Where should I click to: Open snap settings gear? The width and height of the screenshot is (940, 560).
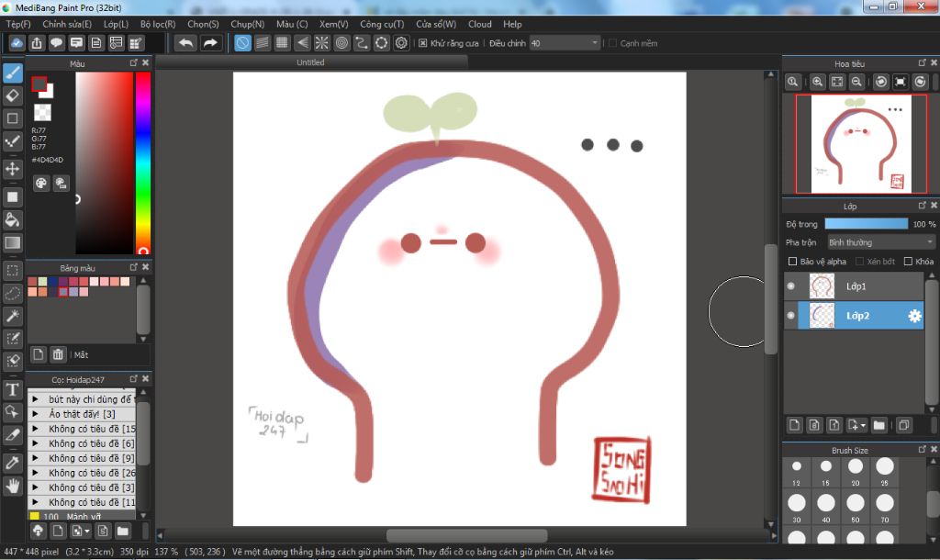click(x=401, y=43)
